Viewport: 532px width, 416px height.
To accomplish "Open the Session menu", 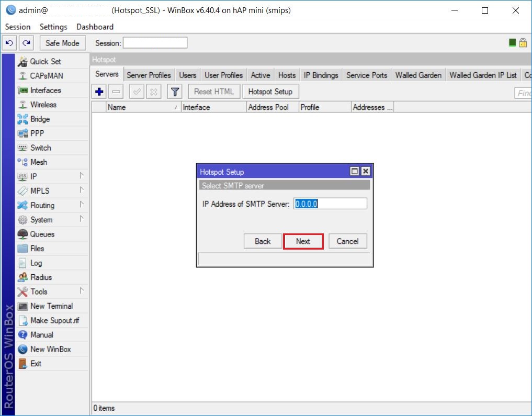I will (x=18, y=27).
